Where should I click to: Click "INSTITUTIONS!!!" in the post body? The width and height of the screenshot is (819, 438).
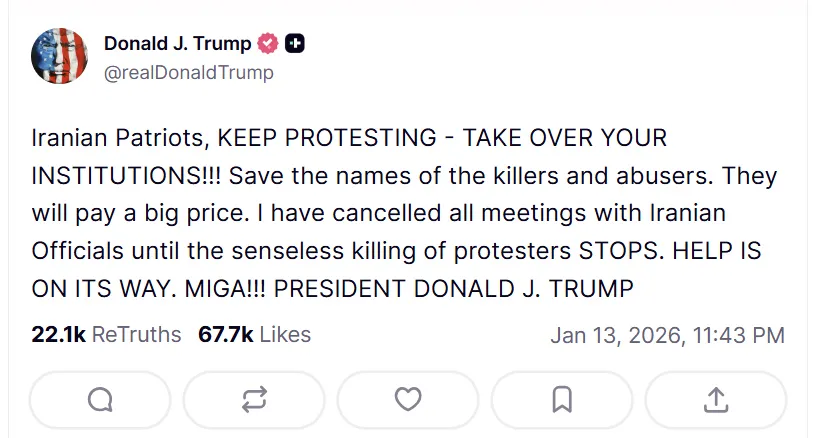(x=128, y=176)
